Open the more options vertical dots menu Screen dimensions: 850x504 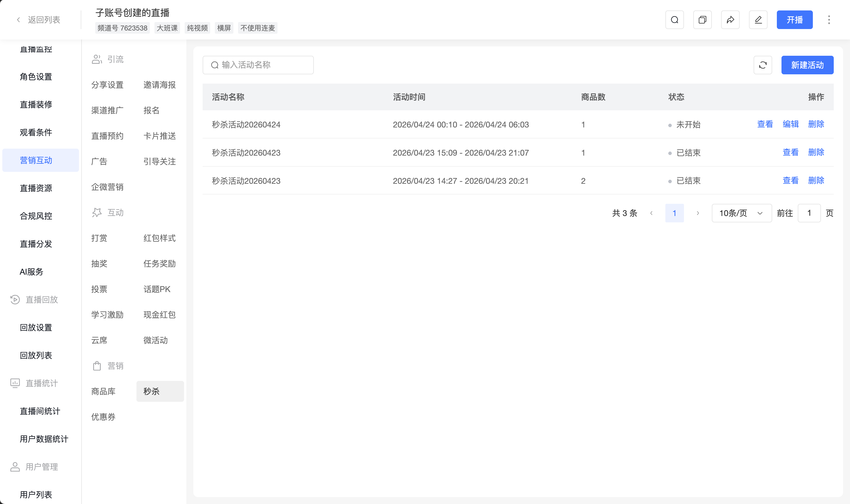829,20
